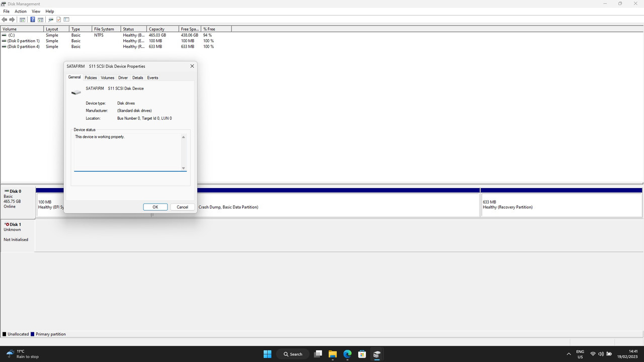Viewport: 644px width, 362px height.
Task: Click Cancel in the properties dialog
Action: (x=183, y=207)
